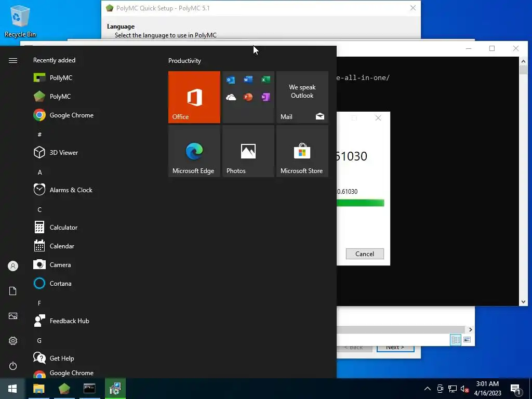Screen dimensions: 532x399
Task: Open Settings gear in Start sidebar
Action: [x=13, y=341]
